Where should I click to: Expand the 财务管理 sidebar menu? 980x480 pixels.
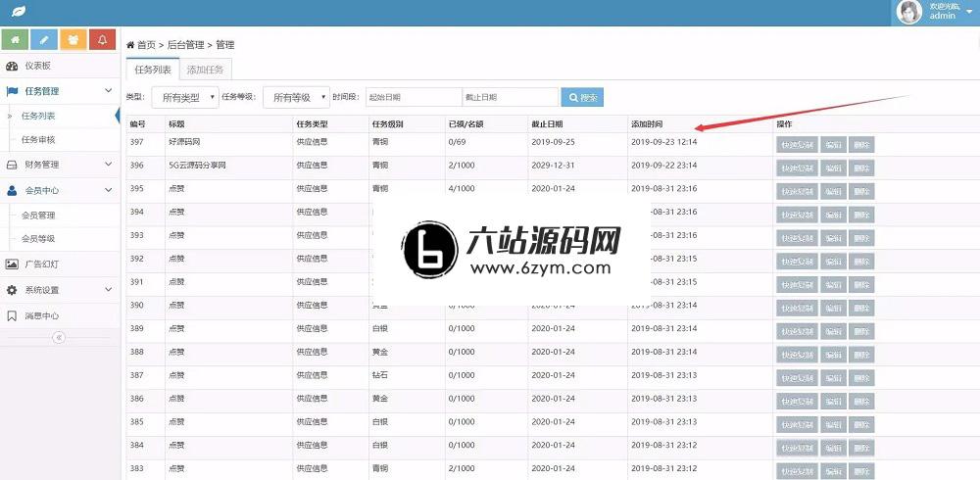coord(59,165)
